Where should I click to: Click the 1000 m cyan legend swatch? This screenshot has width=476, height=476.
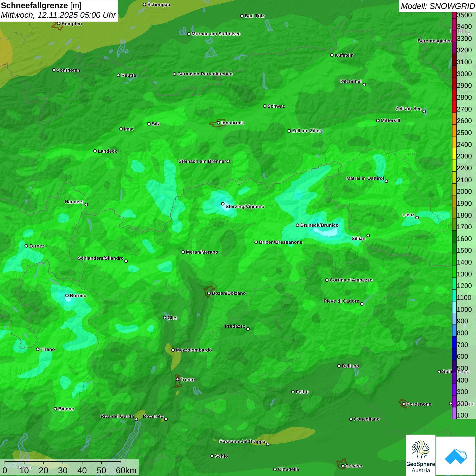coord(454,307)
